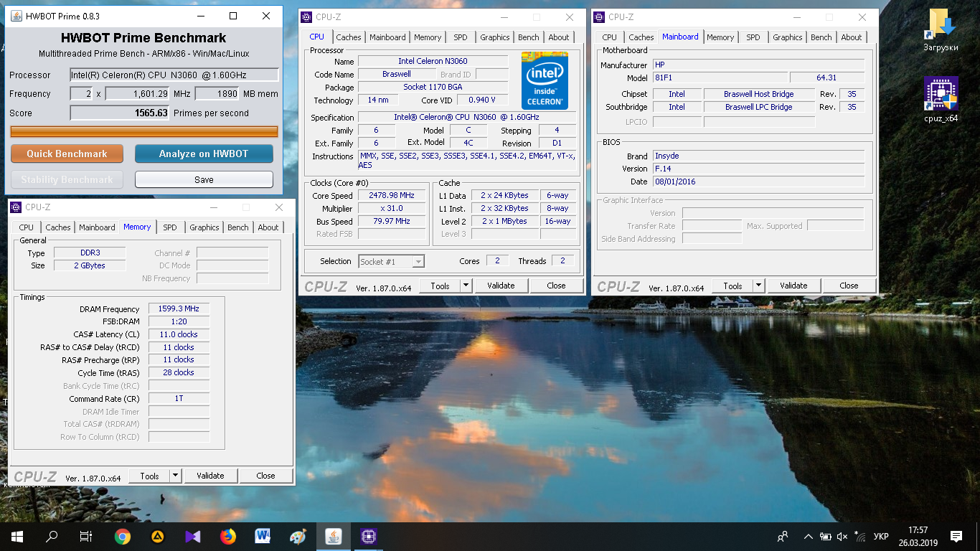Image resolution: width=980 pixels, height=551 pixels.
Task: Click Close in the Memory window
Action: (x=265, y=476)
